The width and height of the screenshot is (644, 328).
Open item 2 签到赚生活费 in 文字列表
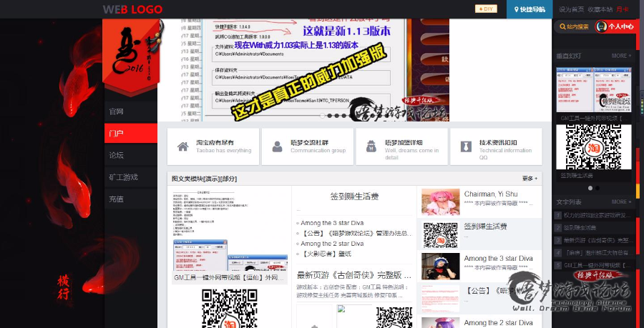(x=580, y=227)
